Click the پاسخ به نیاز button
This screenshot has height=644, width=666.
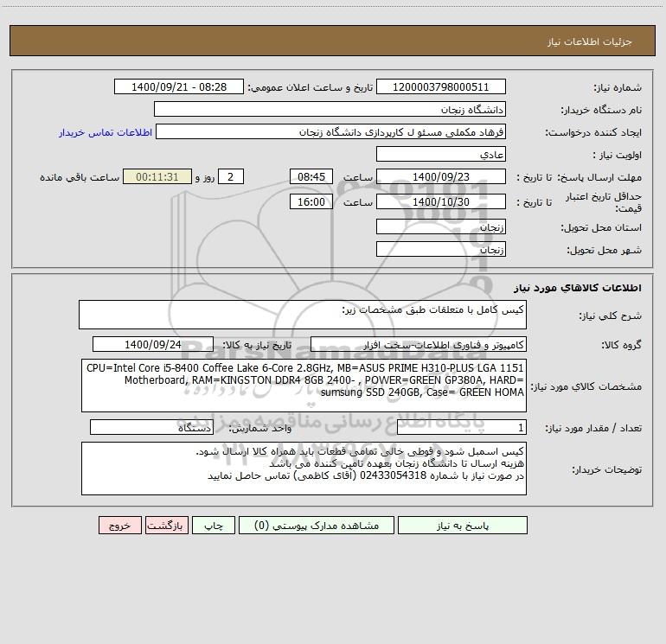pos(463,526)
